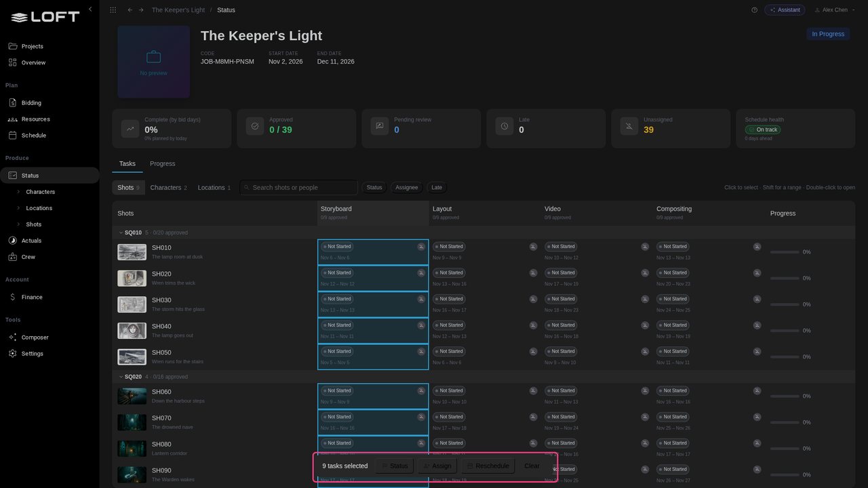Expand the Characters sidebar item
The image size is (868, 488).
(18, 192)
